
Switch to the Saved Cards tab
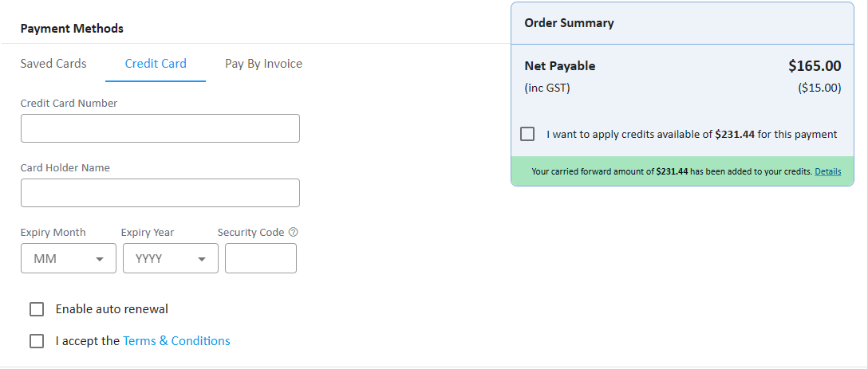tap(53, 64)
